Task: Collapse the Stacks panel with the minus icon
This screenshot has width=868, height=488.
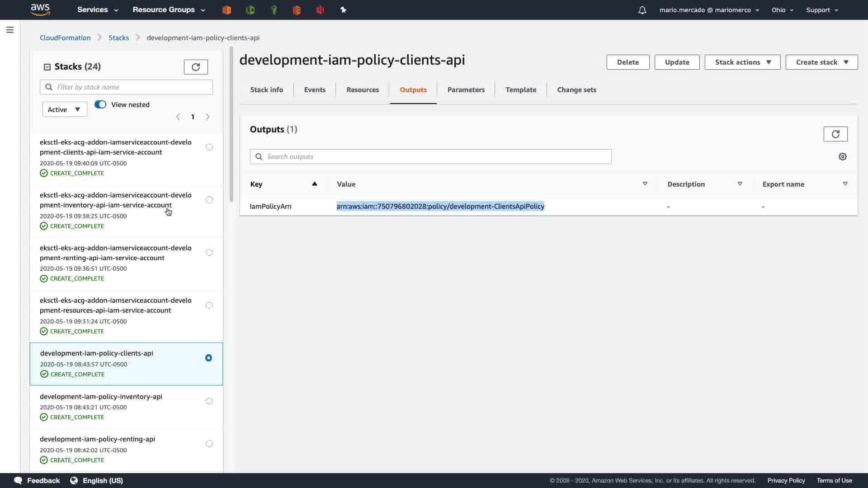Action: (47, 67)
